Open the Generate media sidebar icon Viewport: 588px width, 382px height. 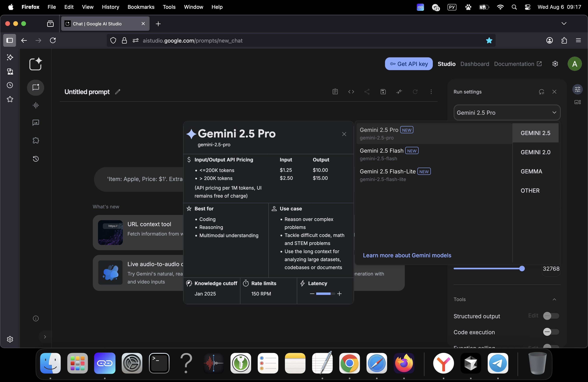pyautogui.click(x=36, y=123)
